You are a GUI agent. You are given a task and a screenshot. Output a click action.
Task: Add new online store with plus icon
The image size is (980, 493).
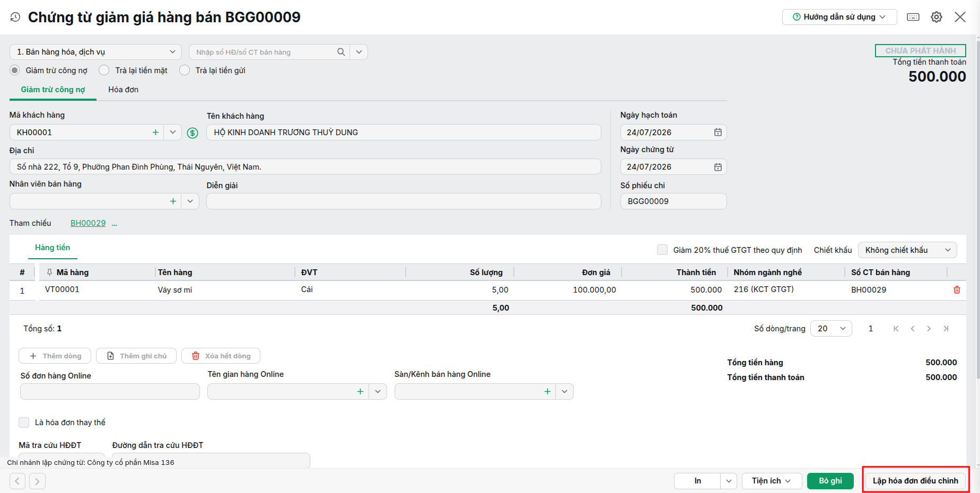[360, 392]
